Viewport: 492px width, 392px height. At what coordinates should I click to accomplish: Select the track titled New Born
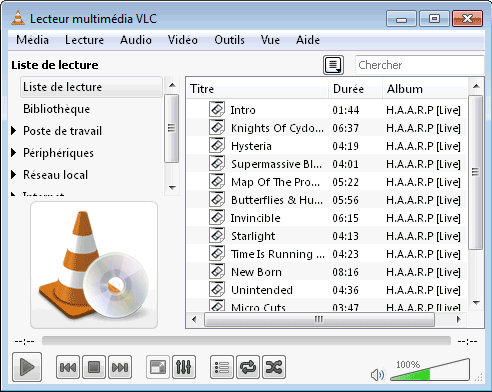256,272
